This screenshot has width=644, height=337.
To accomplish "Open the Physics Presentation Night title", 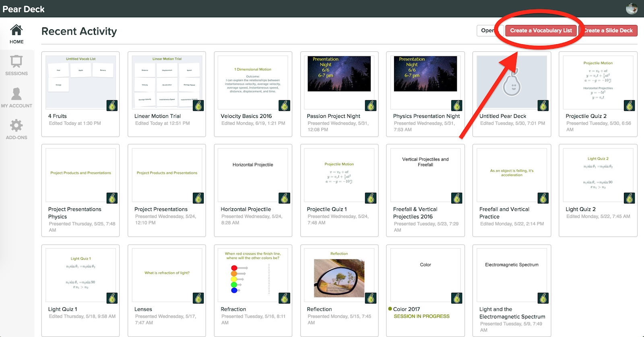I will [427, 116].
